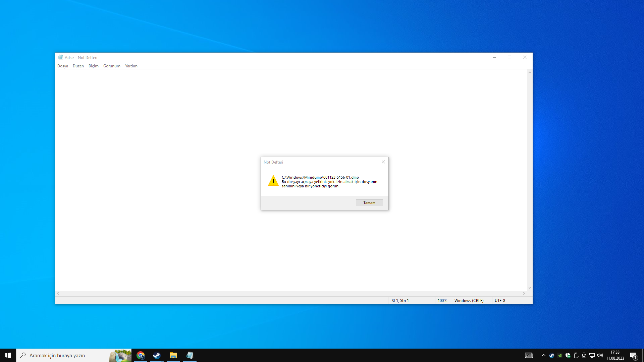This screenshot has height=362, width=644.
Task: Open File Explorer from the taskbar
Action: click(173, 355)
